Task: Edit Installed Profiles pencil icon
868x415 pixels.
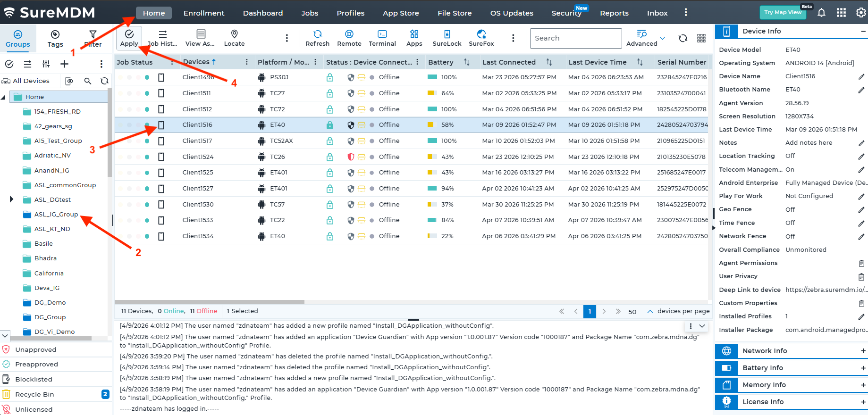Action: [x=861, y=316]
